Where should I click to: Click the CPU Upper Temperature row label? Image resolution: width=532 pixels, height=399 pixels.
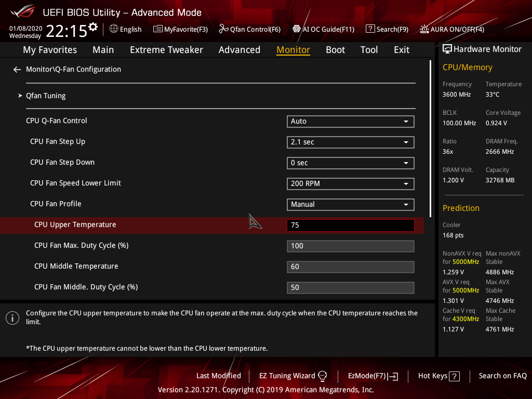point(75,224)
